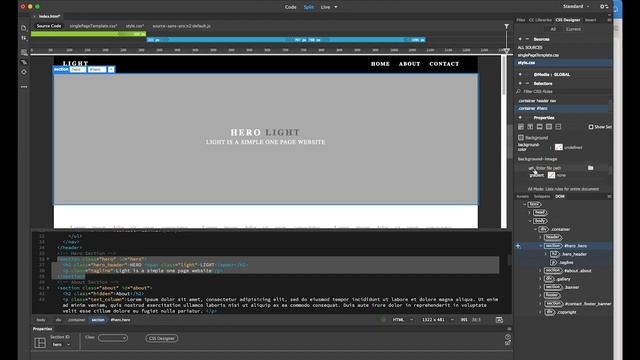Open the Class dropdown in Properties inspector
Screen dimensions: 640x360
point(113,338)
